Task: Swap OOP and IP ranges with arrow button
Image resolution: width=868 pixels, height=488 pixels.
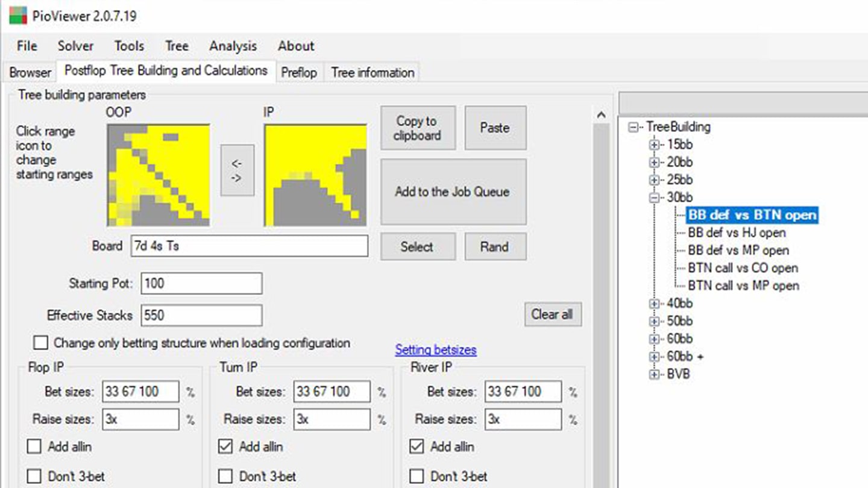Action: [236, 170]
